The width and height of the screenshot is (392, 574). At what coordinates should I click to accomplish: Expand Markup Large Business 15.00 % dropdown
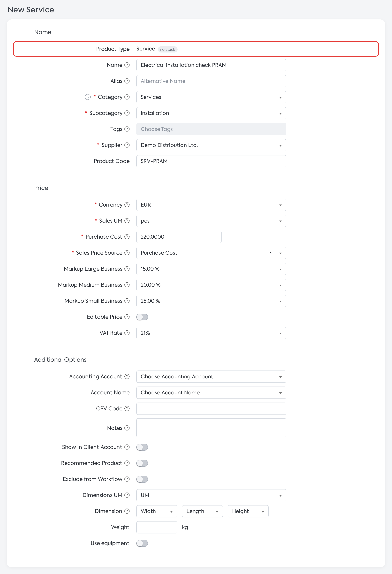211,269
